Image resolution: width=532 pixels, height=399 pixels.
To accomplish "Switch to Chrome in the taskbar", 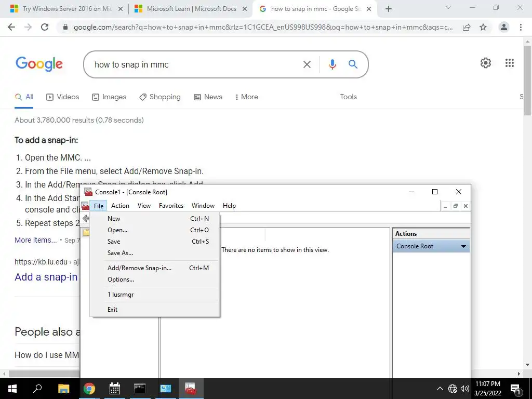I will 89,389.
